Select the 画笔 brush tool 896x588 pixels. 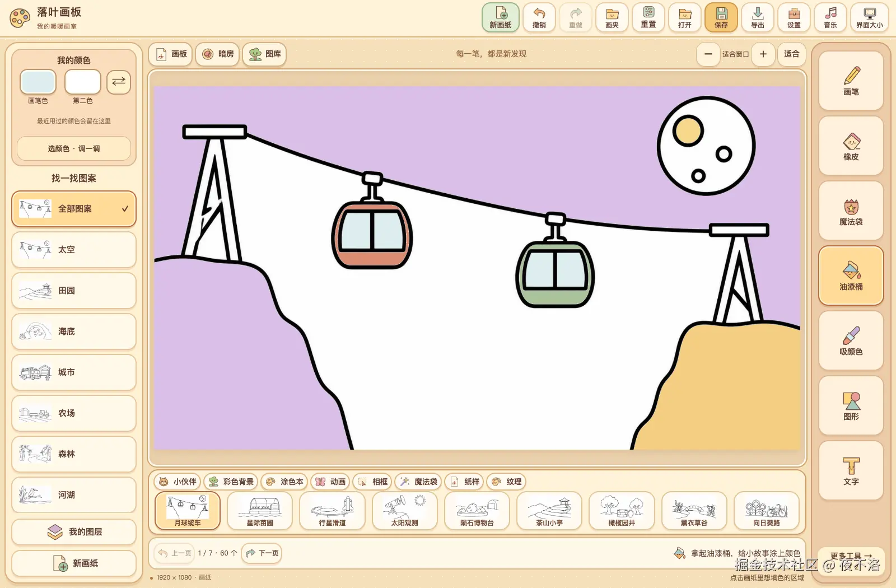coord(851,81)
